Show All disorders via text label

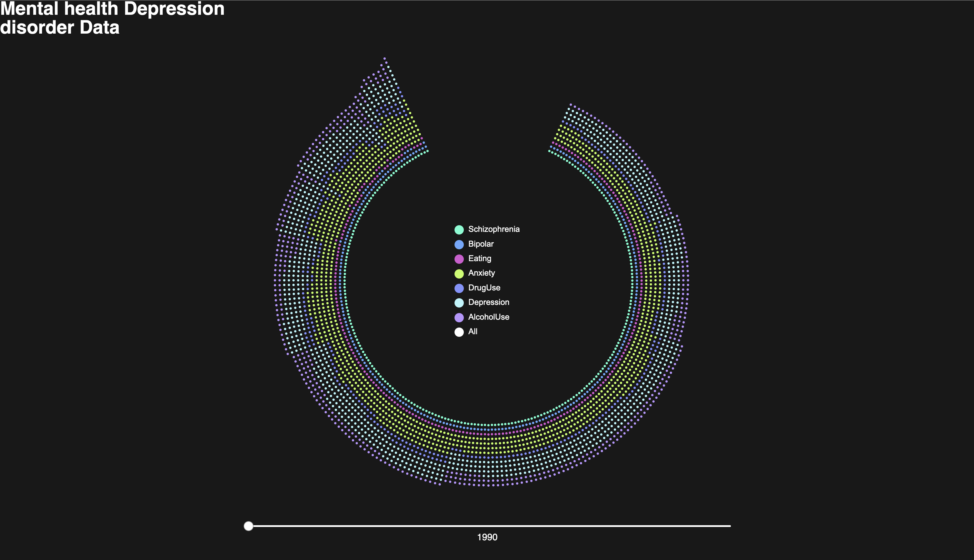pos(472,332)
